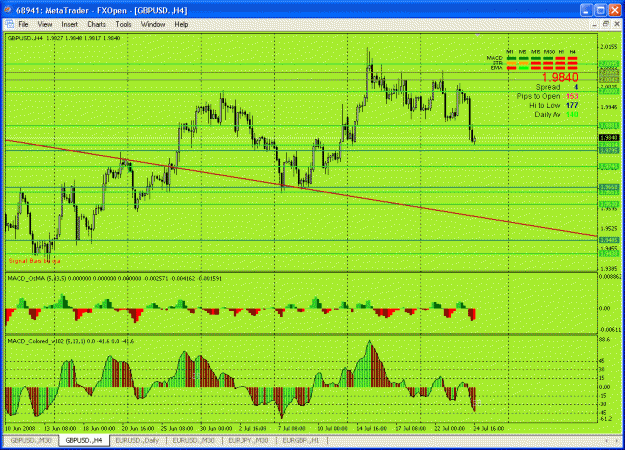Click the '20 Jun 16:00' time axis label
Image resolution: width=625 pixels, height=450 pixels.
[x=138, y=428]
